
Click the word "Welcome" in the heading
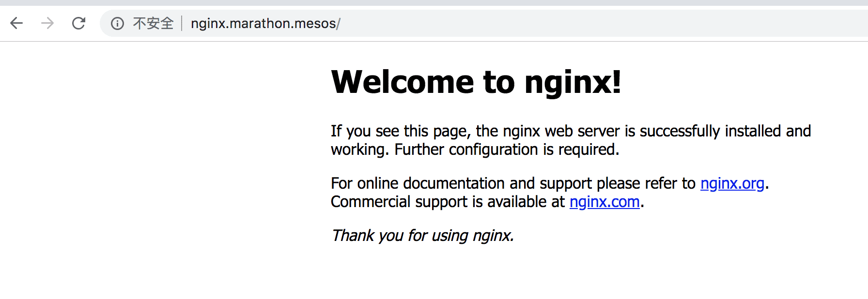[x=403, y=82]
